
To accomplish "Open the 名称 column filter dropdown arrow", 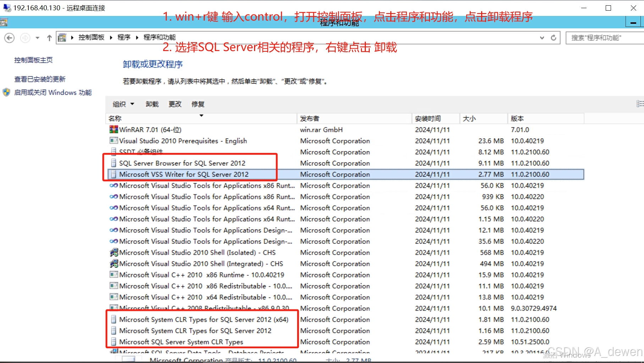I will click(x=201, y=116).
